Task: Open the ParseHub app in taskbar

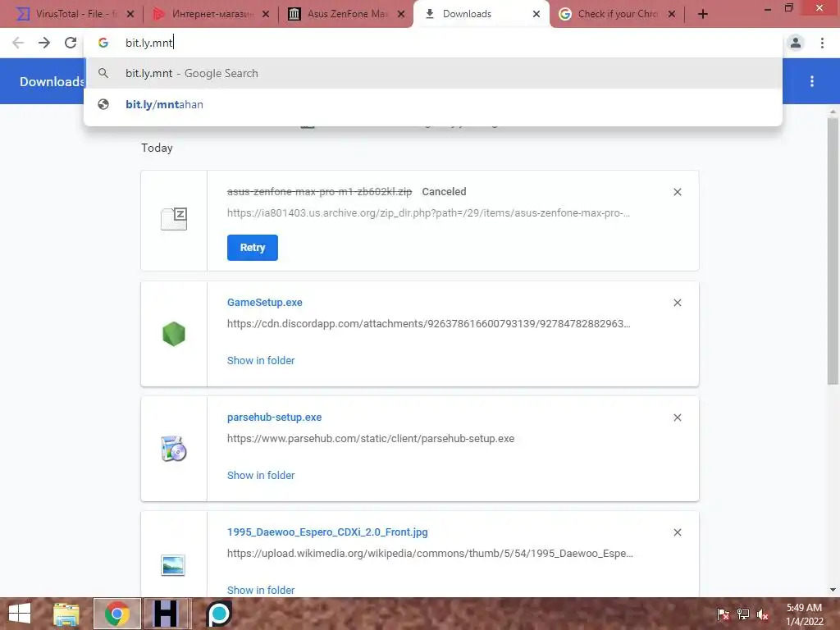Action: (x=218, y=614)
